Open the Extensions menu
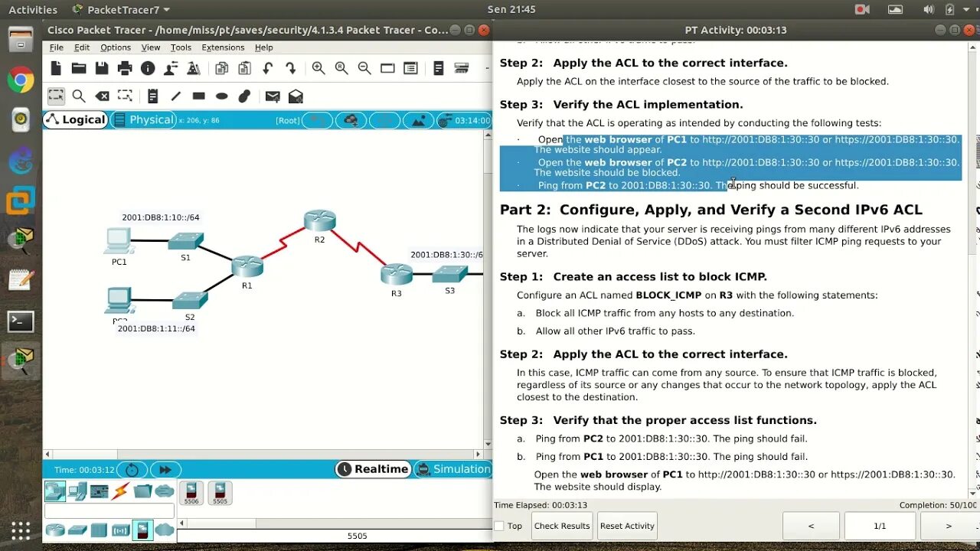 (x=223, y=47)
